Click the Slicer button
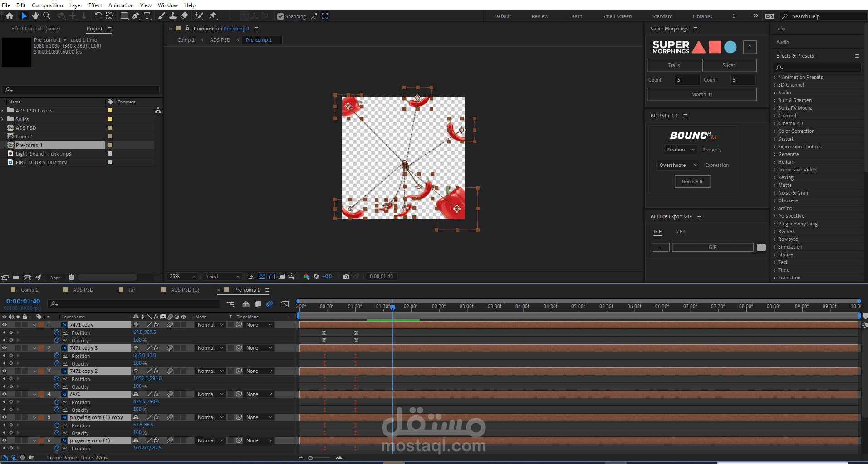Viewport: 868px width, 464px height. click(729, 65)
